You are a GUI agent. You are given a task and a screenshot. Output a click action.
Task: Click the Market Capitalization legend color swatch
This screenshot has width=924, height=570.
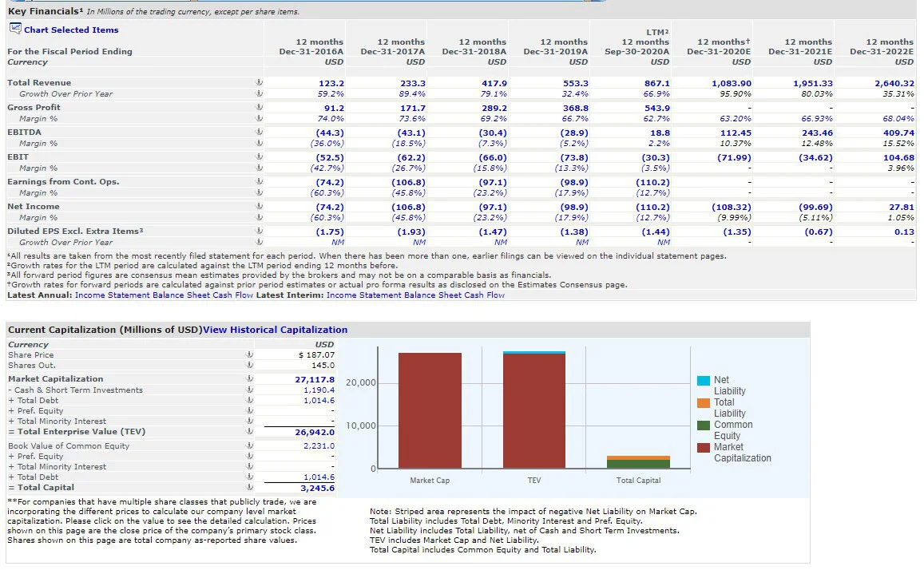(703, 448)
